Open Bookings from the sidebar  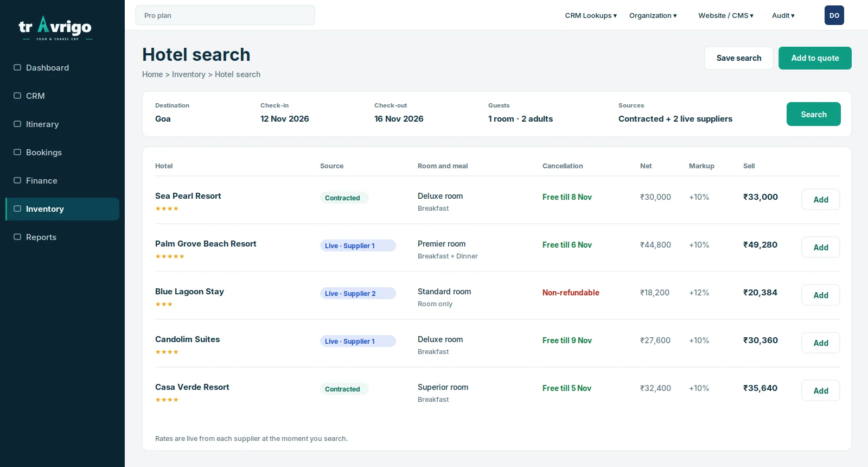[62, 153]
